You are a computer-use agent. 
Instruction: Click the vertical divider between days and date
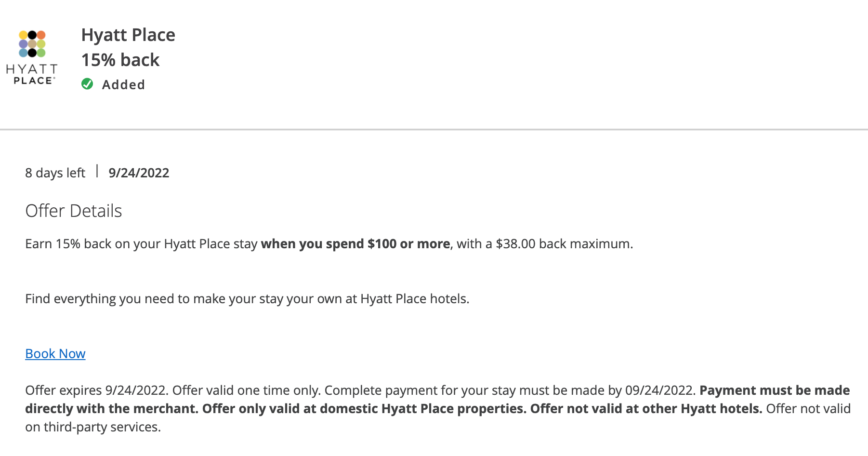97,171
